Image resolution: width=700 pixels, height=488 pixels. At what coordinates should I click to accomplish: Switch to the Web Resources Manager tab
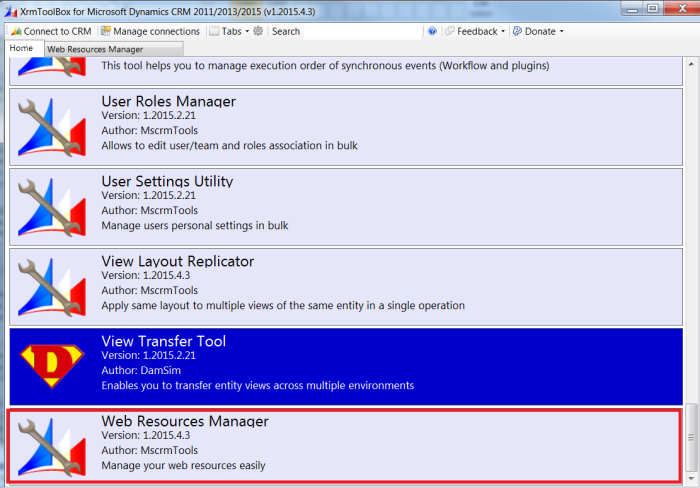95,49
